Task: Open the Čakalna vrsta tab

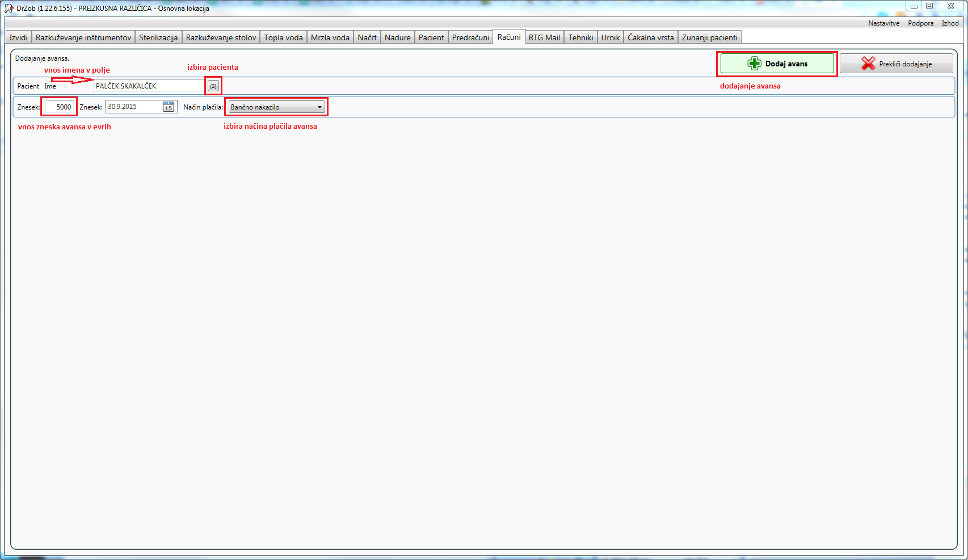Action: 650,37
